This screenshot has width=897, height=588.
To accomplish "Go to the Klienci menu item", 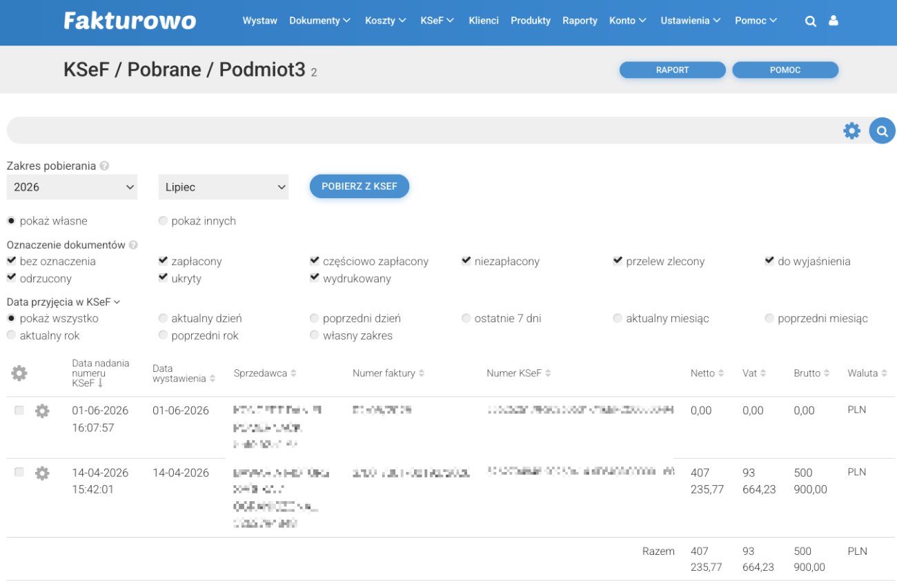I will pyautogui.click(x=484, y=21).
